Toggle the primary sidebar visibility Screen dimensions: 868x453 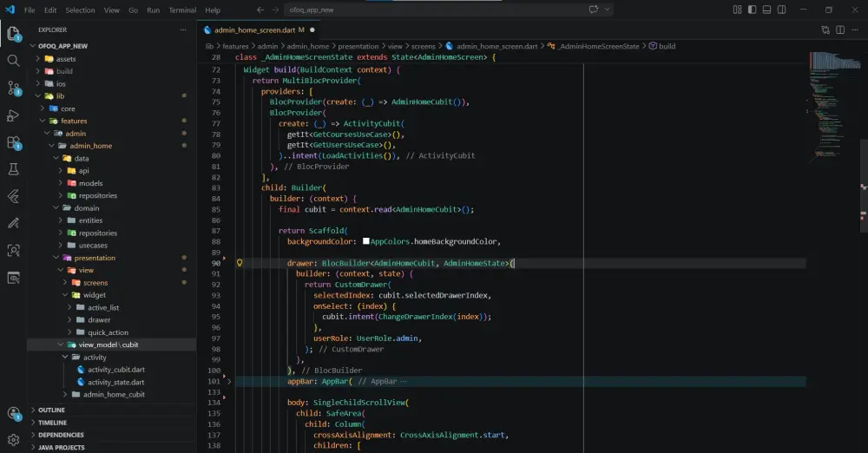[752, 10]
